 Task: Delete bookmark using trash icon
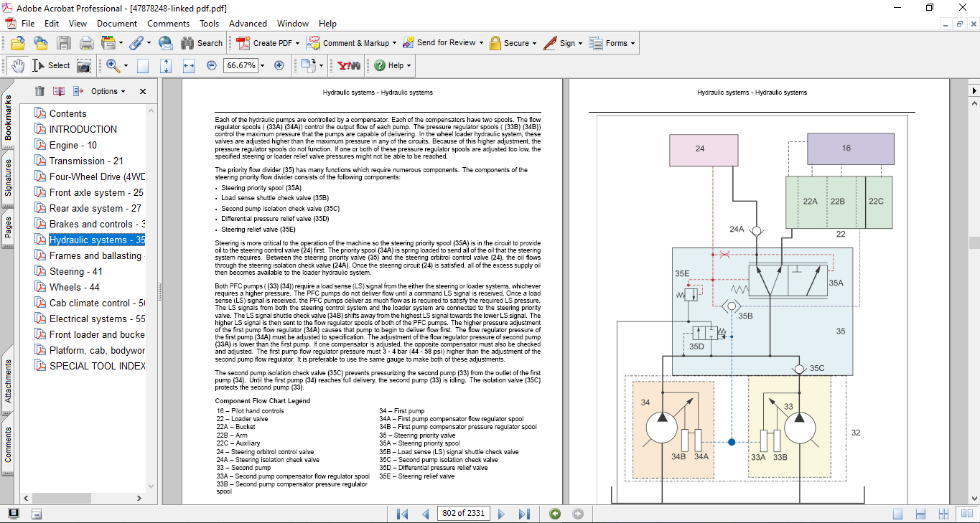coord(39,91)
